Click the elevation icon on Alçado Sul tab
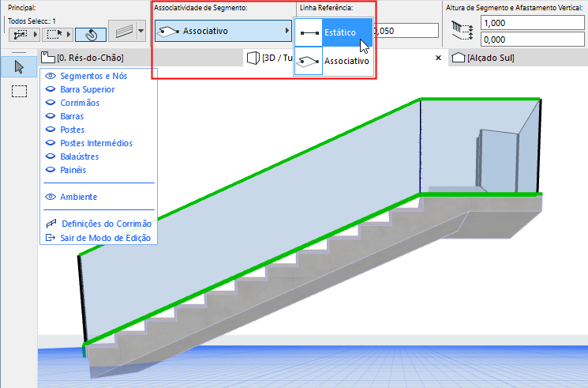The width and height of the screenshot is (588, 388). tap(459, 58)
